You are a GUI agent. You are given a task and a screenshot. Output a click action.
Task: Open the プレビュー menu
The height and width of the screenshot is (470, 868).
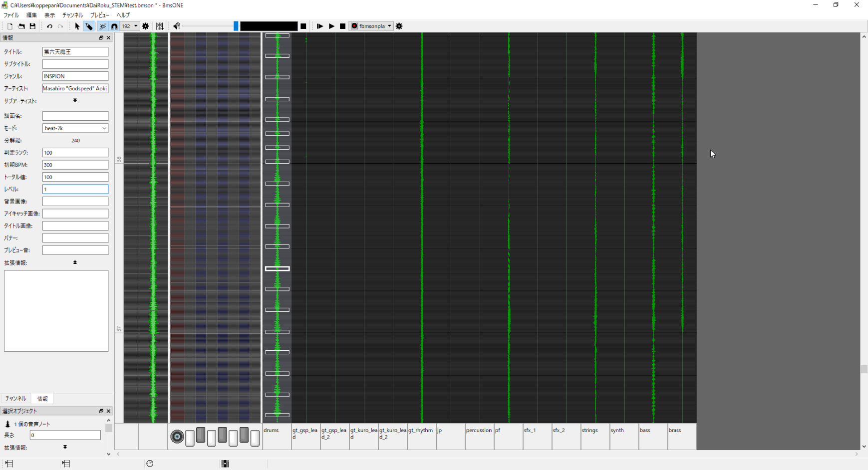point(100,15)
